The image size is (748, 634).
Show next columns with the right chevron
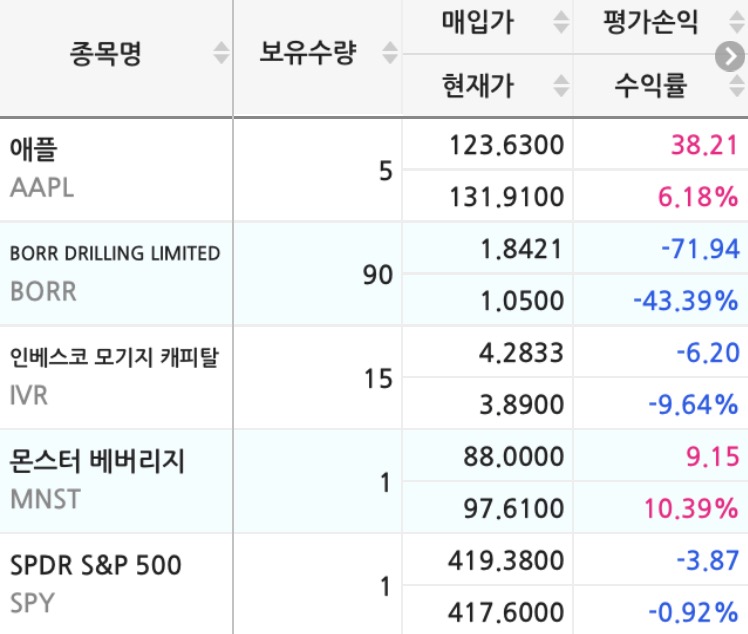[730, 57]
